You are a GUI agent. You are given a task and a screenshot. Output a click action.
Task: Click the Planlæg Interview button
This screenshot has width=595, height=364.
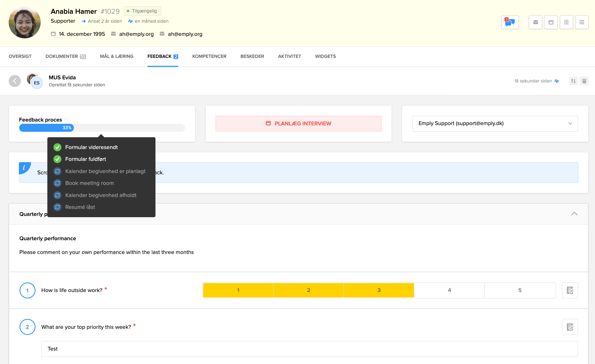coord(298,123)
